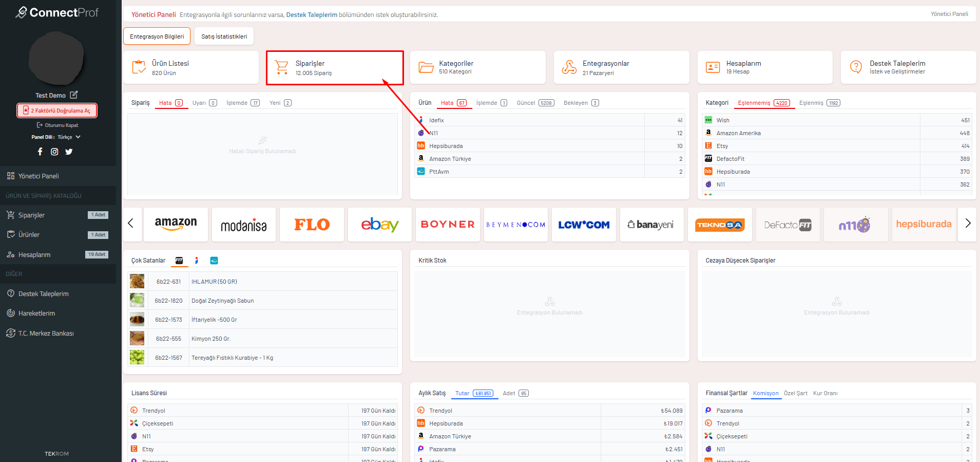Select the Sipariş Yeni tab
This screenshot has height=462, width=980.
(280, 103)
